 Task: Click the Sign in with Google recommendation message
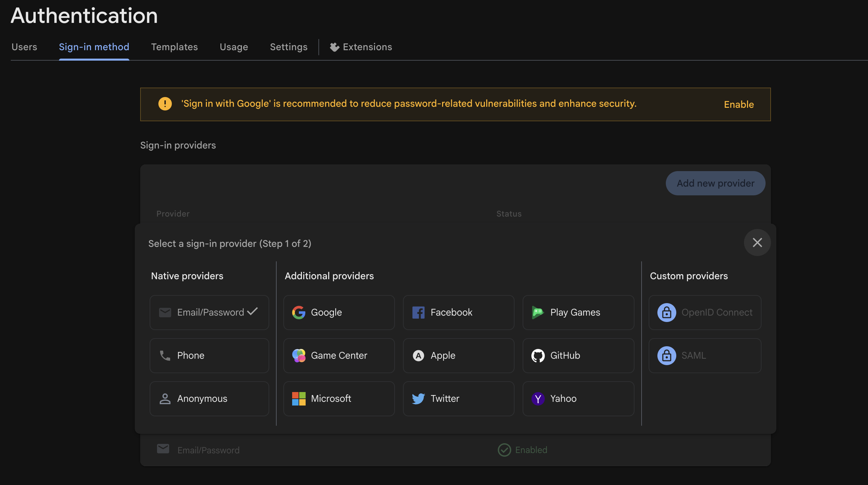coord(409,104)
